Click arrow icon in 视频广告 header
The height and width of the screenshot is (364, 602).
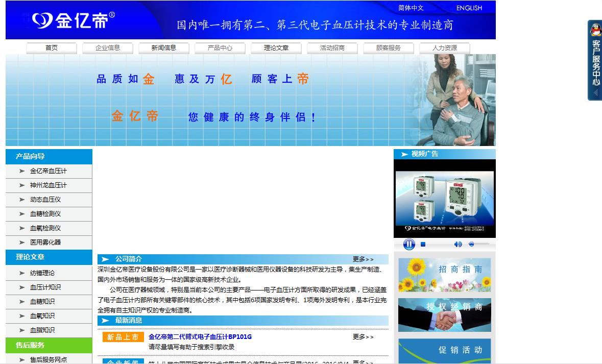pyautogui.click(x=404, y=154)
